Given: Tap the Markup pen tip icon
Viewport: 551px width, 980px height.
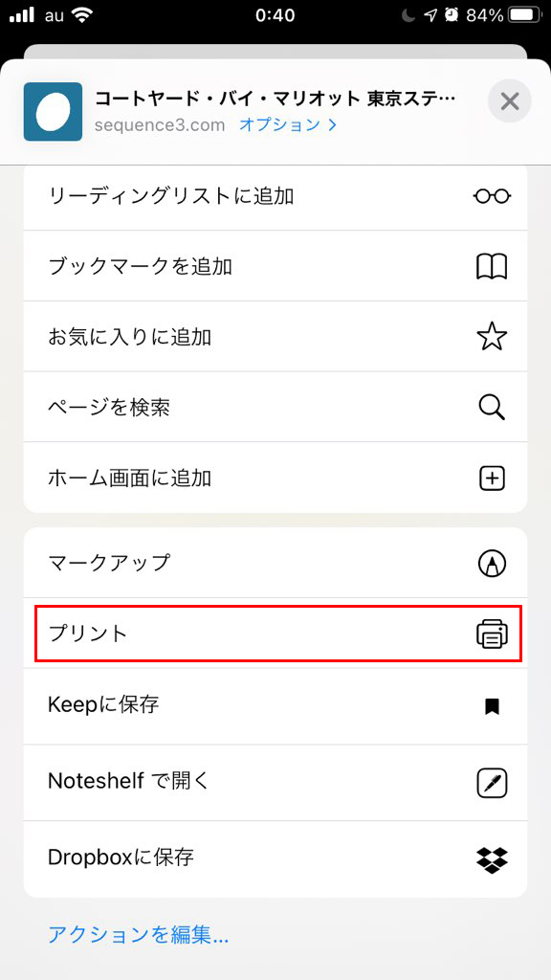Looking at the screenshot, I should [x=492, y=563].
